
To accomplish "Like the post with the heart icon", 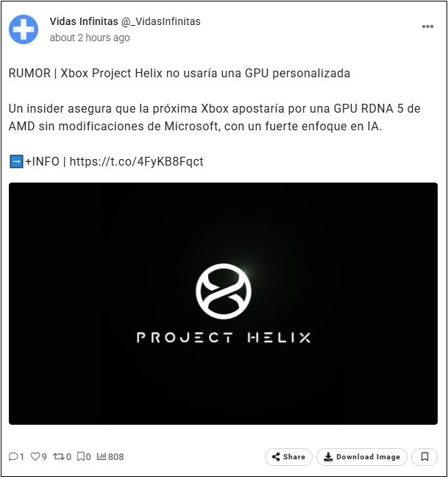I will click(35, 456).
